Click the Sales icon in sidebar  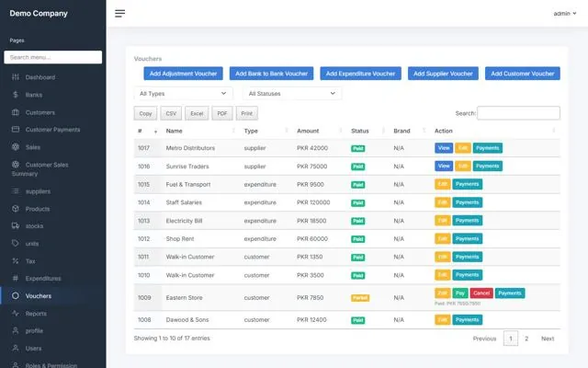[16, 147]
